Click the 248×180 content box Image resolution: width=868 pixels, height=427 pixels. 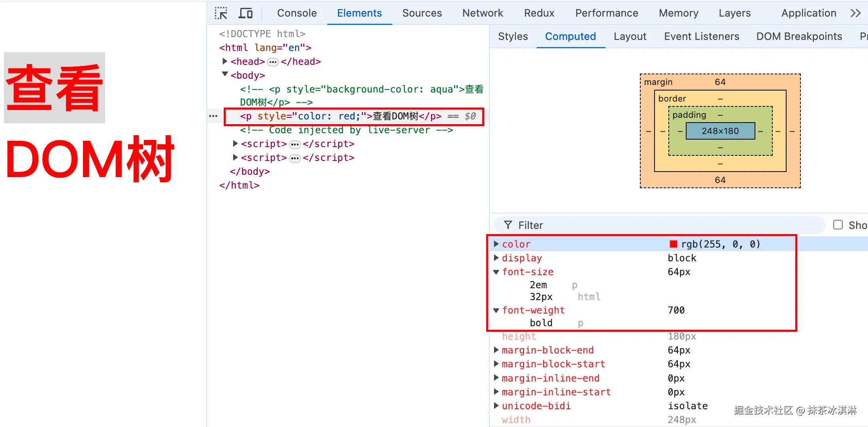click(720, 131)
